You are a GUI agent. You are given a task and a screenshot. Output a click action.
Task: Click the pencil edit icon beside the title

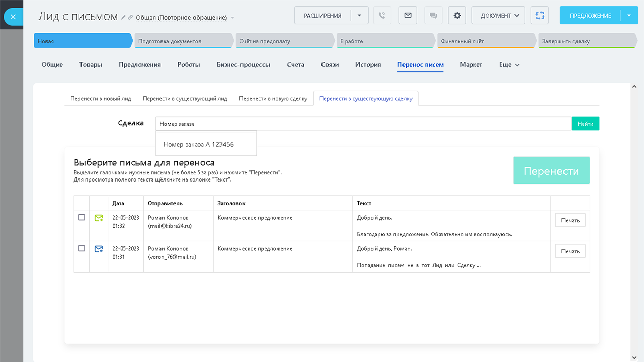(x=124, y=18)
